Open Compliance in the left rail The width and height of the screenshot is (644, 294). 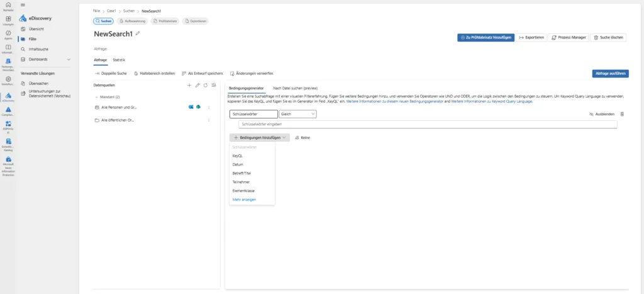(8, 111)
